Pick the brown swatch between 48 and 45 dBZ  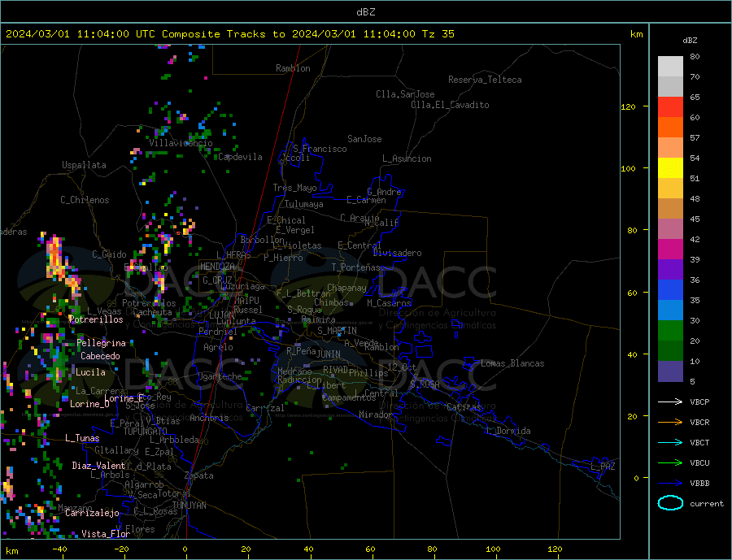(x=670, y=209)
